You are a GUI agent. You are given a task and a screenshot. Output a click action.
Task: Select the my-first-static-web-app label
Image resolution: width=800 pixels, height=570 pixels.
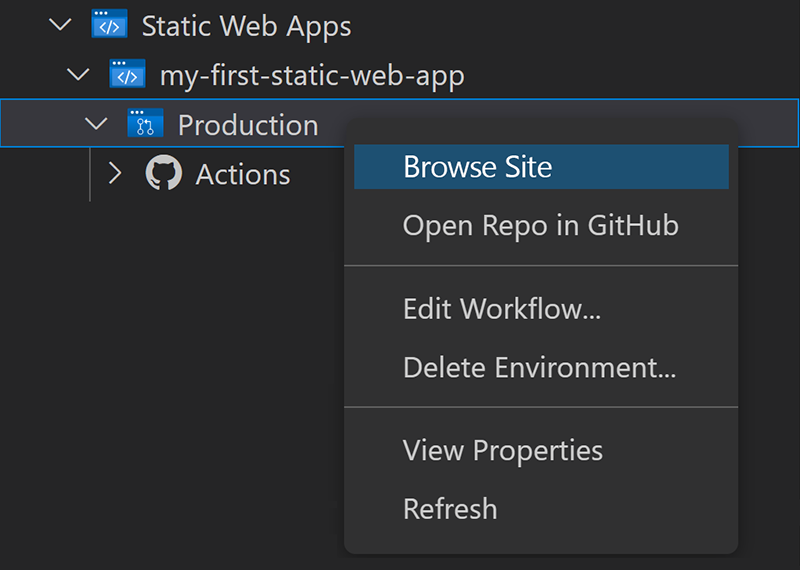(x=312, y=76)
